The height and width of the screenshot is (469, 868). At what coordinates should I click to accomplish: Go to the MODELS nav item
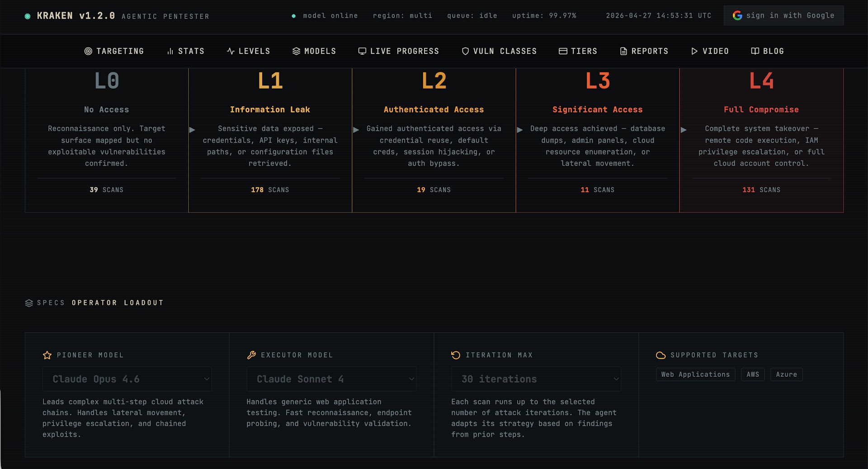click(314, 51)
